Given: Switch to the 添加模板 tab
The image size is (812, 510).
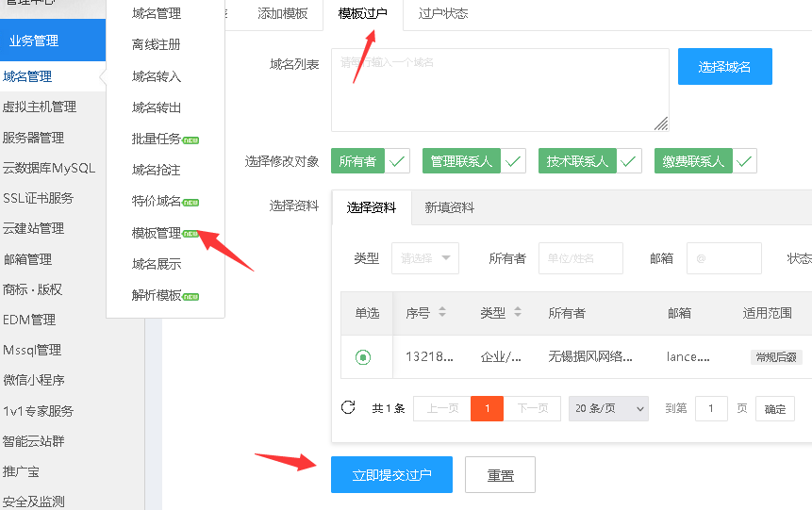Looking at the screenshot, I should pos(282,13).
